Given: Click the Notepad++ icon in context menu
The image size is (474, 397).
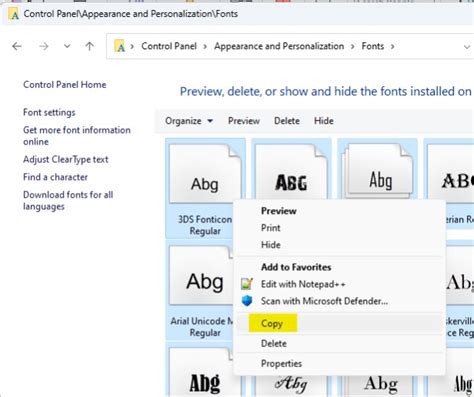Looking at the screenshot, I should (x=247, y=284).
